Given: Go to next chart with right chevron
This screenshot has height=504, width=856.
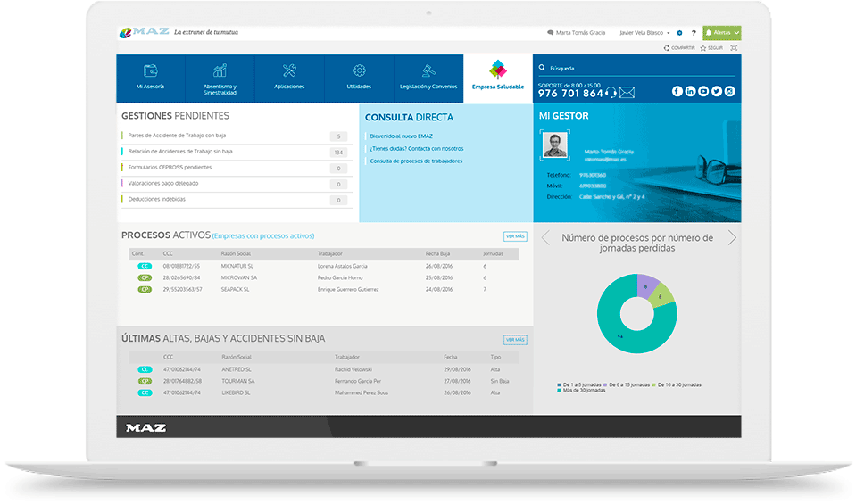Looking at the screenshot, I should pos(732,238).
